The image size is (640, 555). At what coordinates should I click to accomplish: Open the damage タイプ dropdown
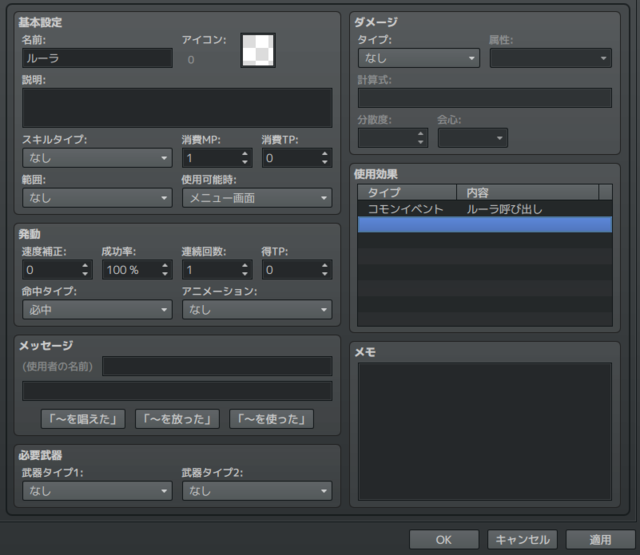(419, 58)
